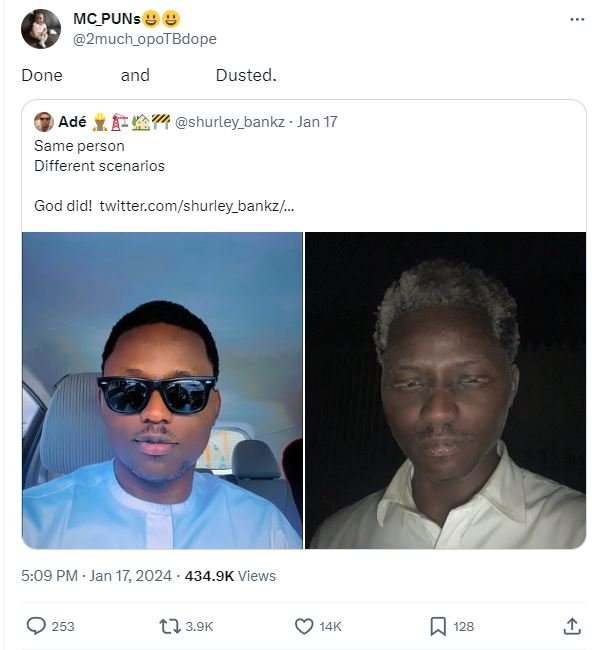Bookmark this tweet using the bookmark icon
The image size is (603, 650).
pyautogui.click(x=438, y=626)
